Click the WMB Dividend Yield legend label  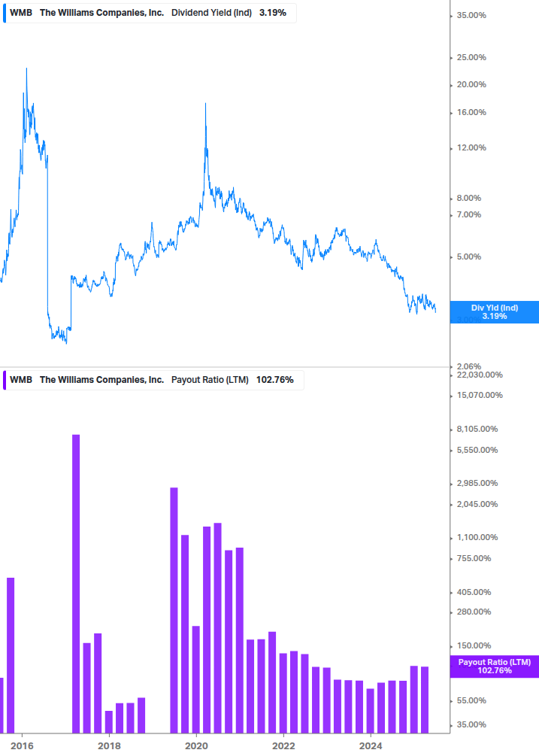click(150, 13)
